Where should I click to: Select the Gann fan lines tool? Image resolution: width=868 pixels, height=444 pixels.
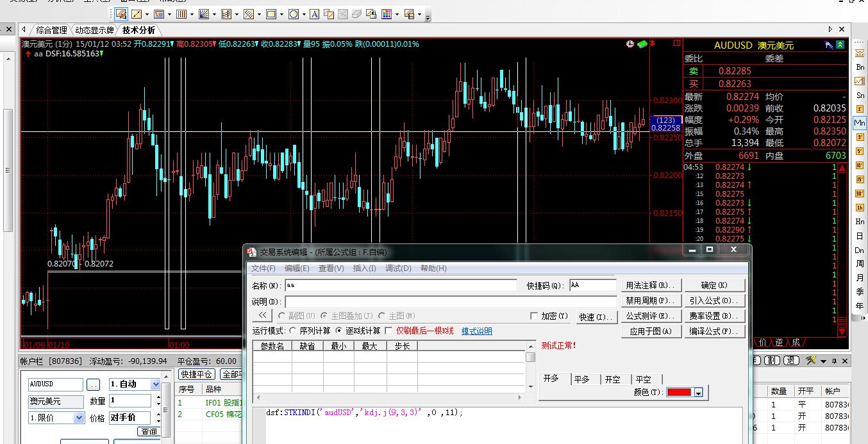(x=203, y=14)
